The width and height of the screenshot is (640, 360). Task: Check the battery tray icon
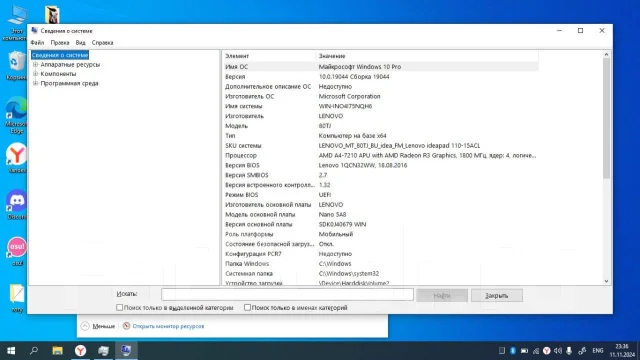pyautogui.click(x=524, y=351)
